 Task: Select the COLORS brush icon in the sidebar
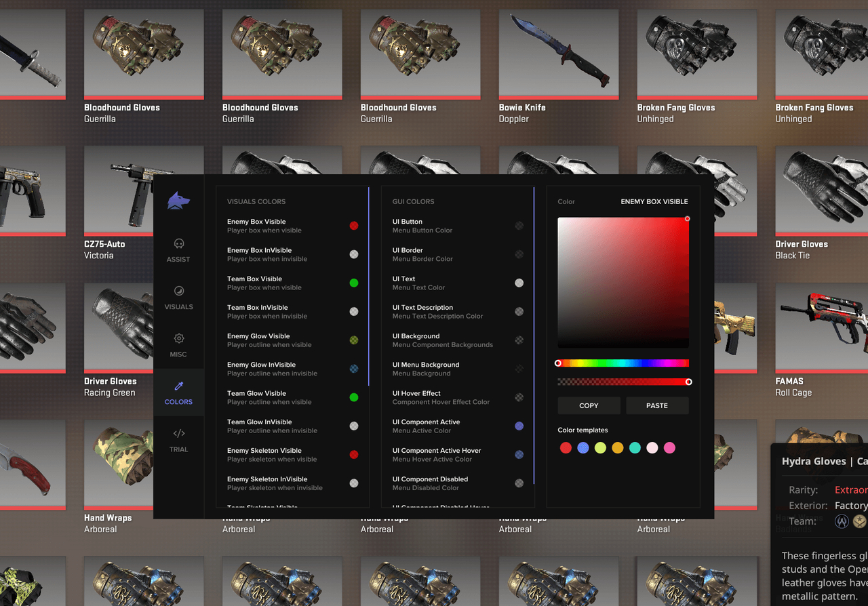(x=178, y=392)
